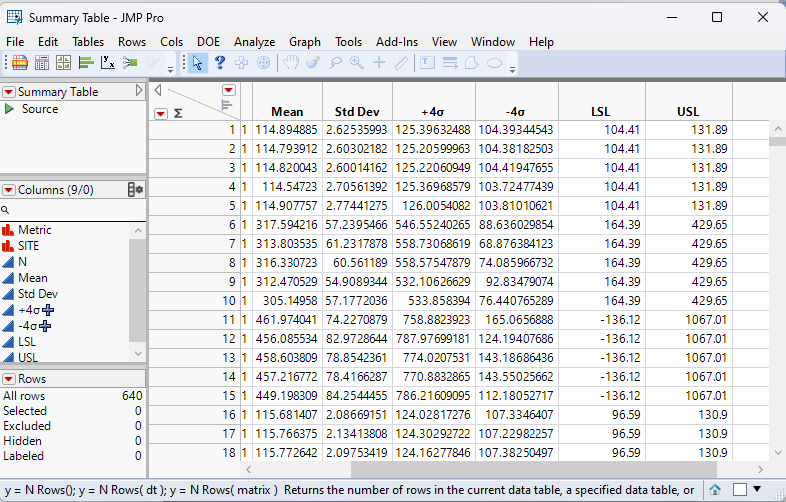The image size is (786, 502).
Task: Select the Crosshairs plus tool
Action: [379, 63]
